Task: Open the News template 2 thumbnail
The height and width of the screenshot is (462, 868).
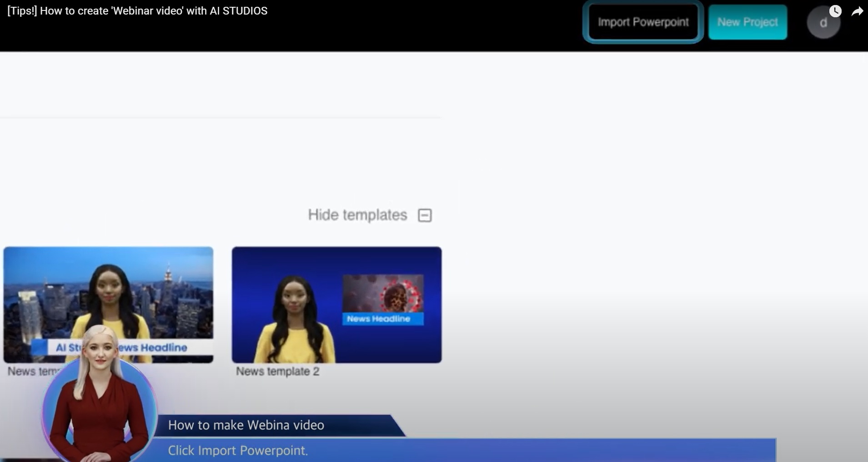Action: point(336,304)
